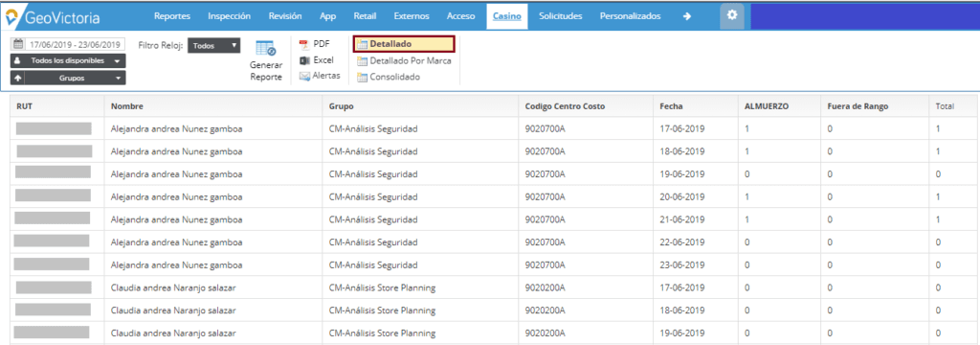Click the calendar icon beside date range
980x345 pixels.
coord(18,44)
